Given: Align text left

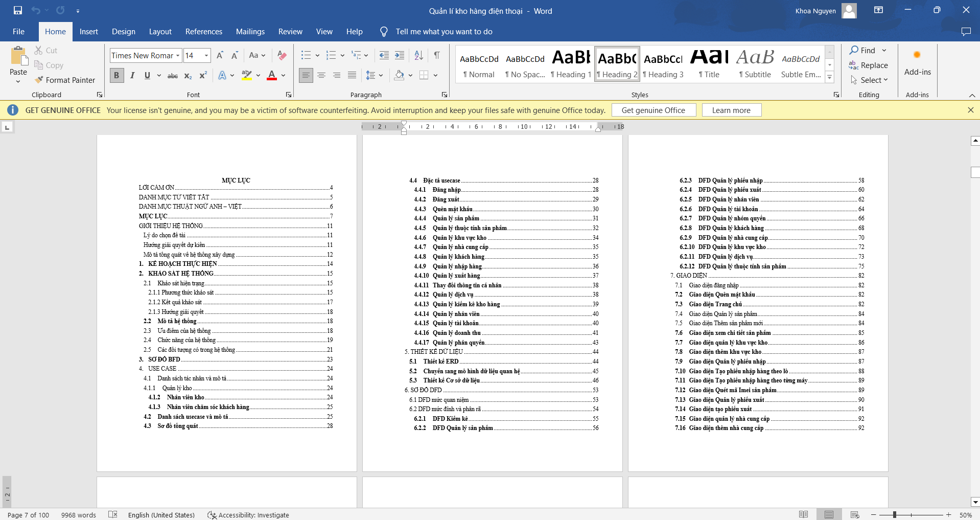Looking at the screenshot, I should [x=306, y=76].
